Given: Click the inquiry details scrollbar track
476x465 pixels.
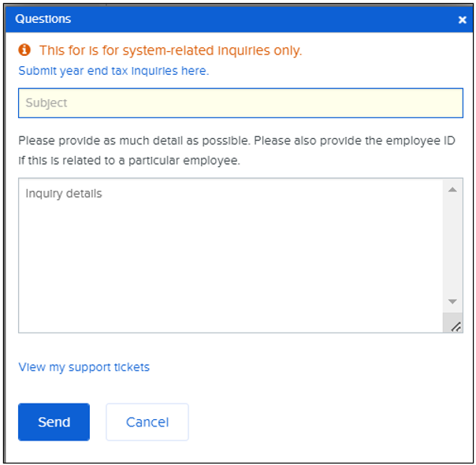Looking at the screenshot, I should click(452, 244).
